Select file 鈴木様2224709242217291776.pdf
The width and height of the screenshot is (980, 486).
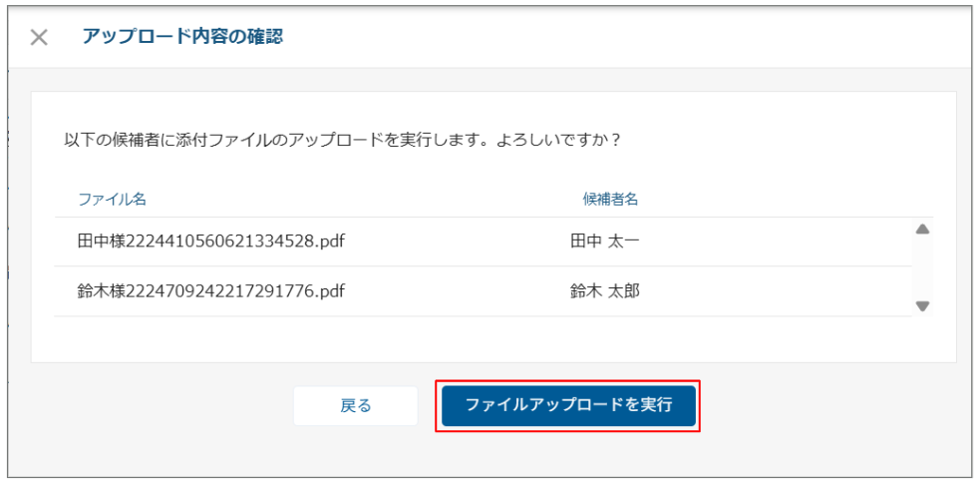point(210,291)
